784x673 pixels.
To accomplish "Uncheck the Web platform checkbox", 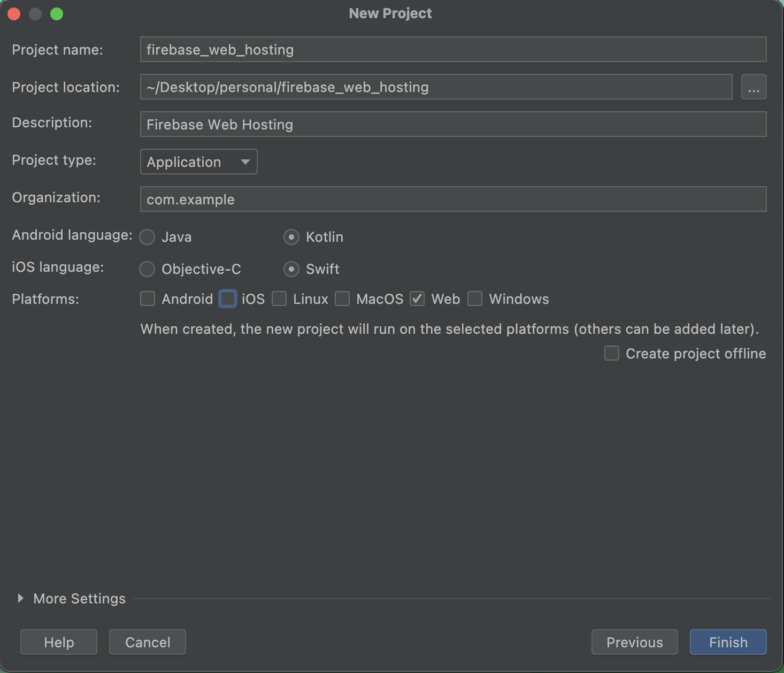I will (x=417, y=299).
